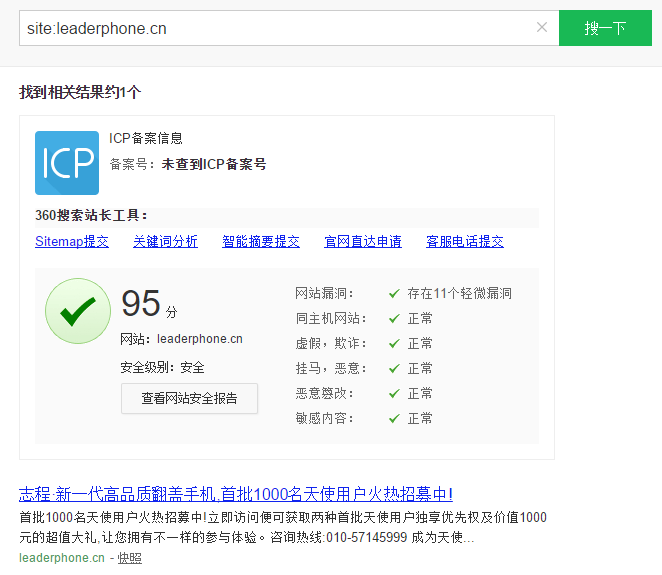The width and height of the screenshot is (662, 575).
Task: Click the 找到相关结果约1个 heading
Action: point(80,92)
